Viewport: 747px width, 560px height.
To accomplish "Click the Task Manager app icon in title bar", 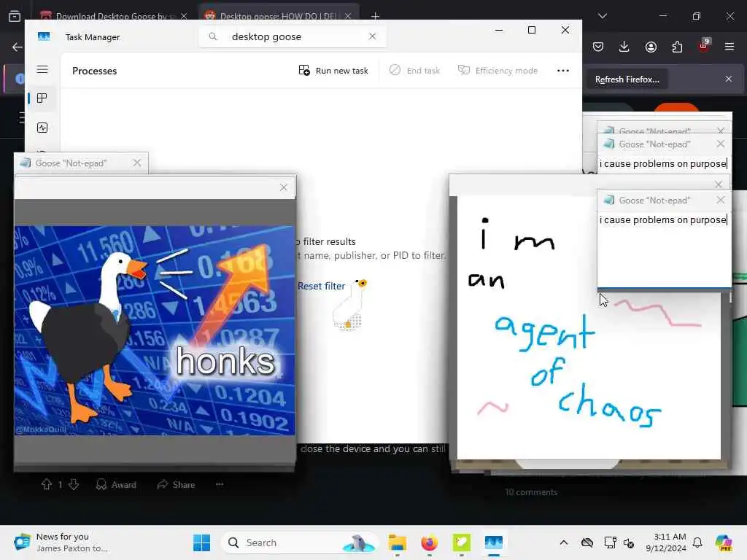I will (x=44, y=36).
